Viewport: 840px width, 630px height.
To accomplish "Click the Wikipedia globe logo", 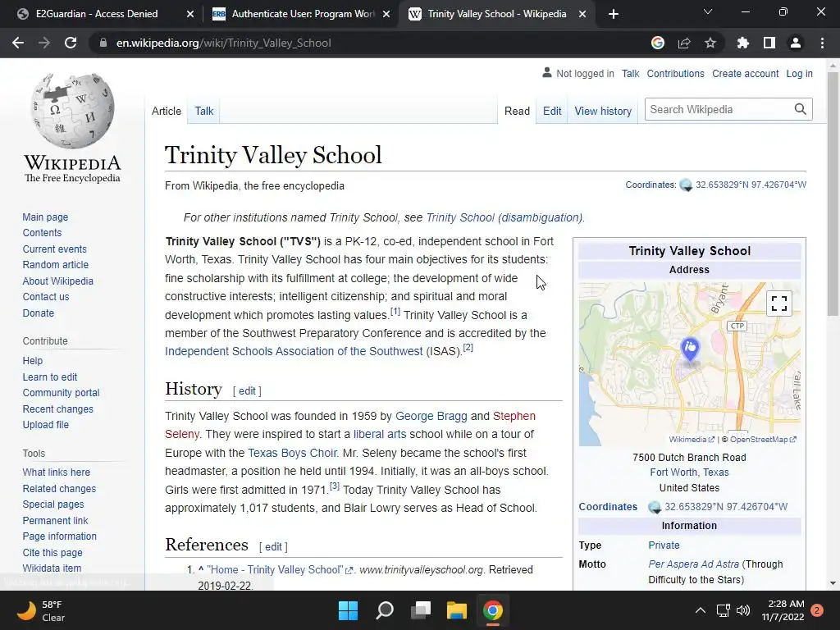I will (72, 111).
